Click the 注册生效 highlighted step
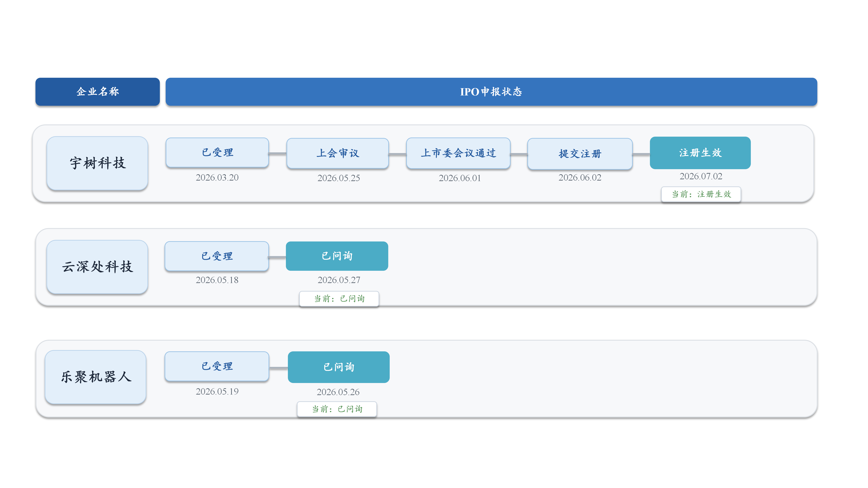 (x=700, y=153)
